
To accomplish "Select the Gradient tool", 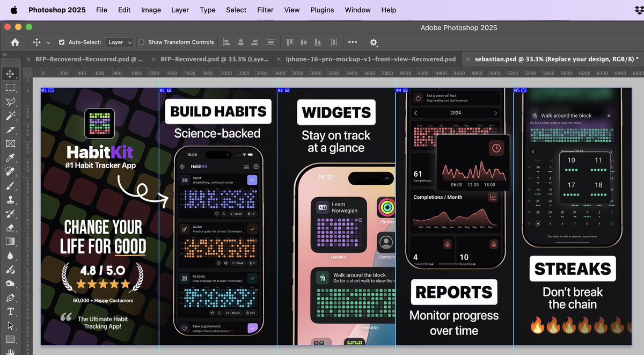I will pyautogui.click(x=10, y=242).
